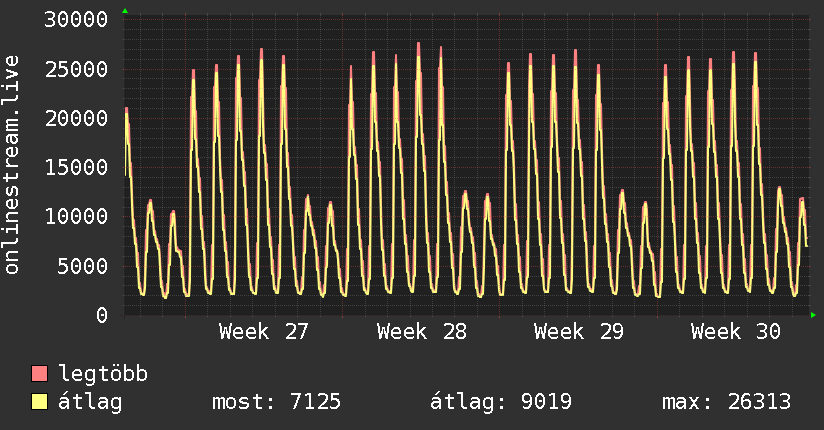
Task: Click the most: 7125 statistic
Action: click(276, 402)
